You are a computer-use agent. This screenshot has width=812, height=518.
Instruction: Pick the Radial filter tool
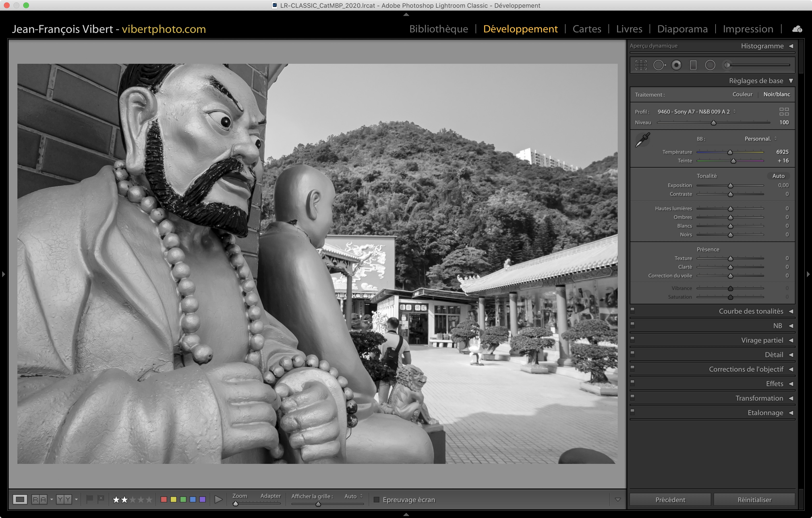click(710, 65)
